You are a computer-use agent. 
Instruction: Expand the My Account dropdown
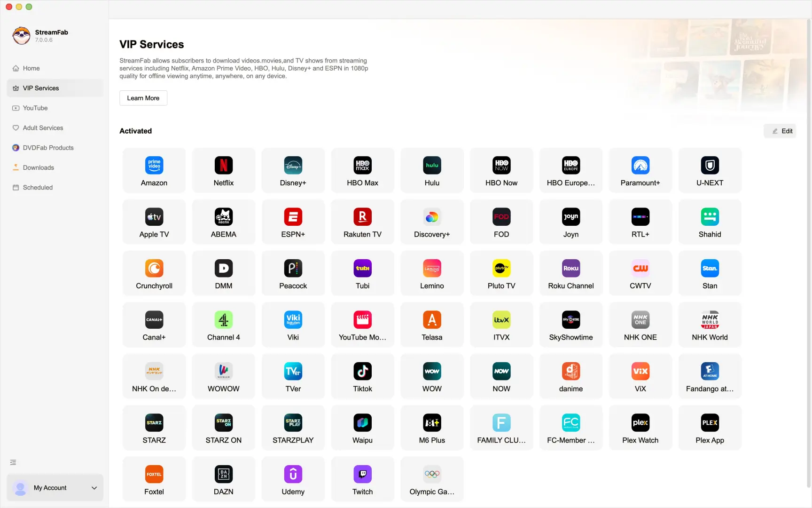(55, 488)
